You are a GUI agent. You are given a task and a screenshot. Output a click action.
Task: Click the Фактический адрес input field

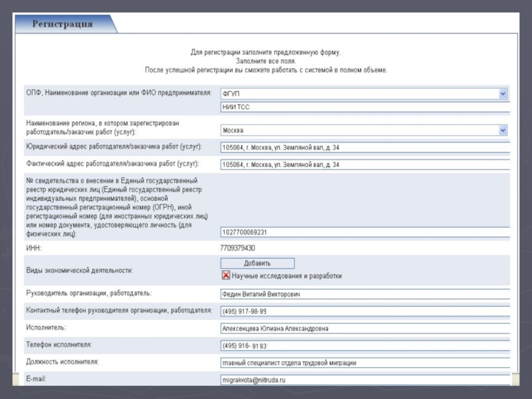365,164
